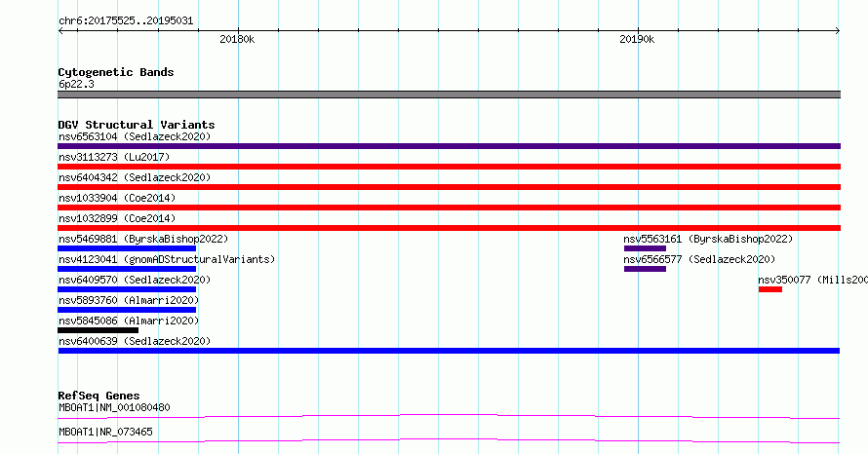Open variant label nsv6563104 (Sedlazeck2020)

(x=135, y=136)
